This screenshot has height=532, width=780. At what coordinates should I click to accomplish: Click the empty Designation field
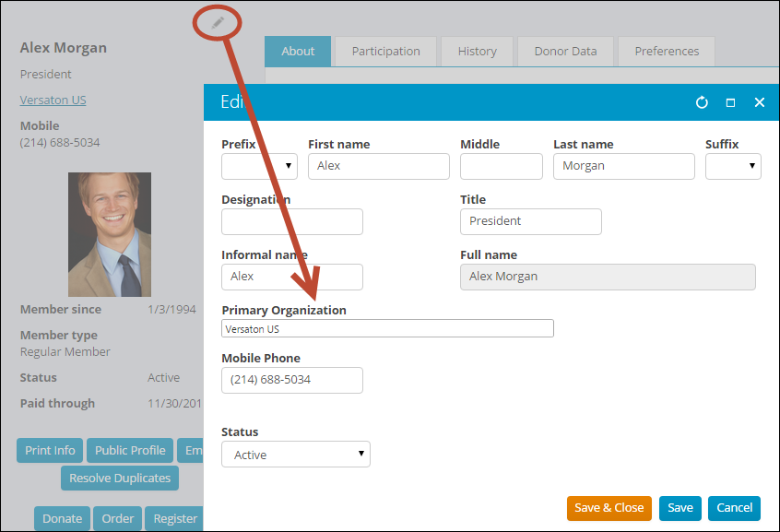292,221
